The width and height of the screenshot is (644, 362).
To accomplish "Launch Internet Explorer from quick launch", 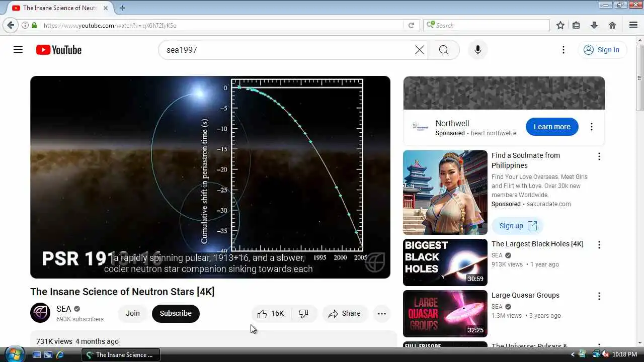I will click(60, 354).
